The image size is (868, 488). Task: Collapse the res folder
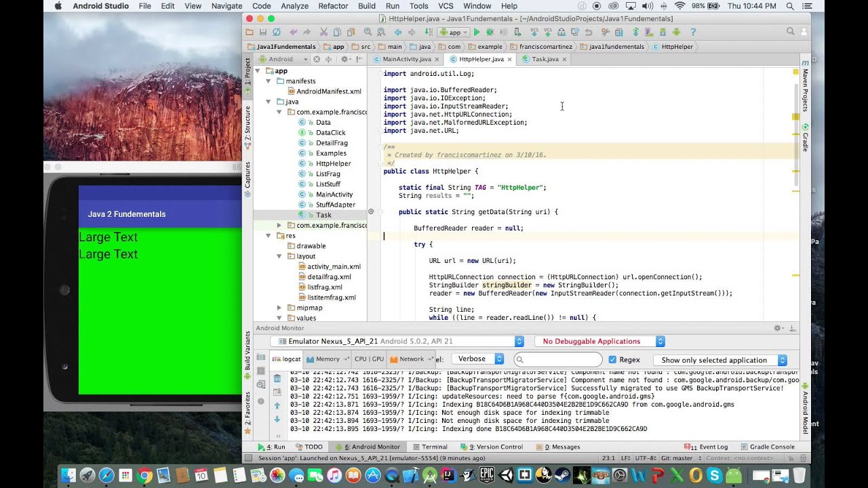point(269,235)
